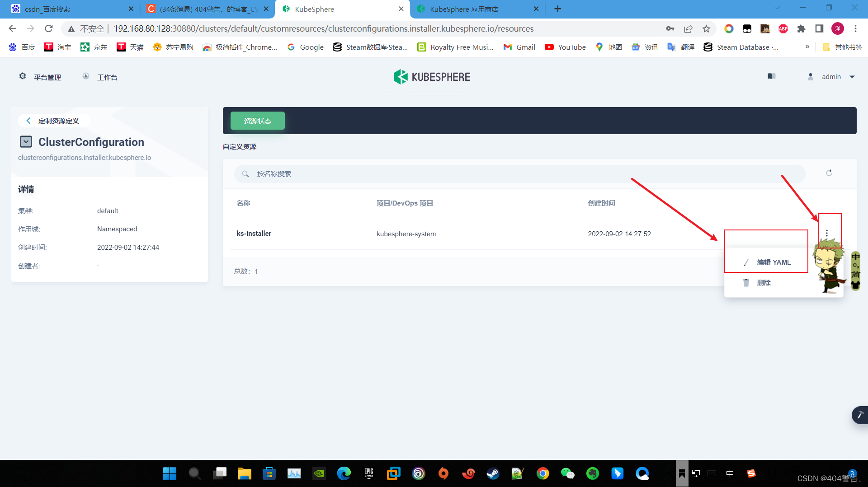Screen dimensions: 868x487
Task: Open the AdBlock Plus extension
Action: point(783,29)
